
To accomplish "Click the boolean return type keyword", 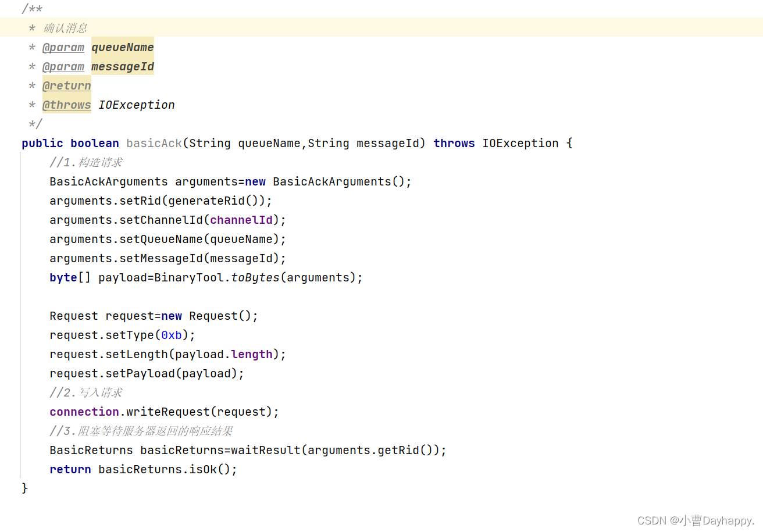I will pos(95,143).
